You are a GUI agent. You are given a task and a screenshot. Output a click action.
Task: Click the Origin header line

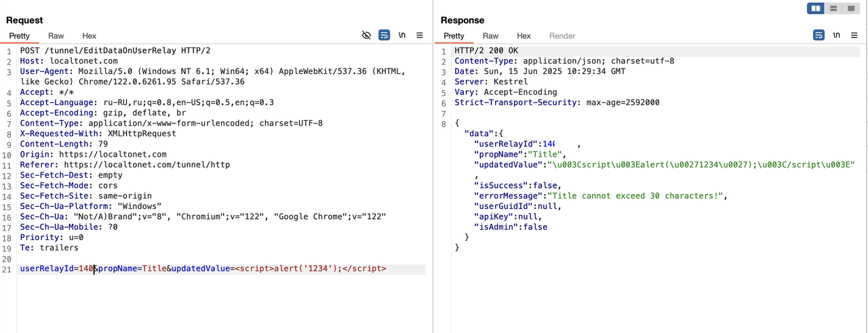pyautogui.click(x=93, y=154)
